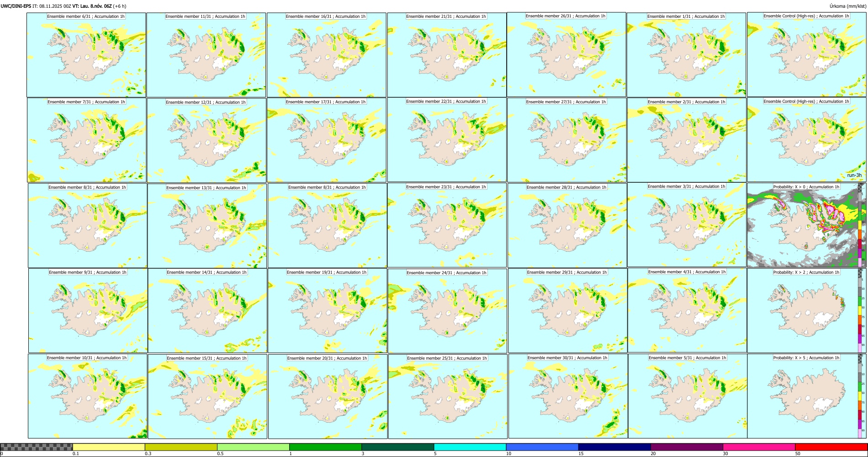This screenshot has width=868, height=457.
Task: Select the Ensemble member 12/31 map
Action: click(206, 140)
